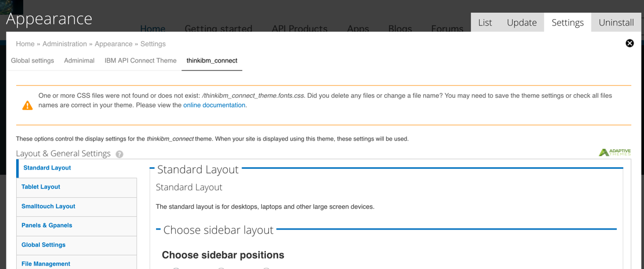Click the Appearance page title

(49, 19)
